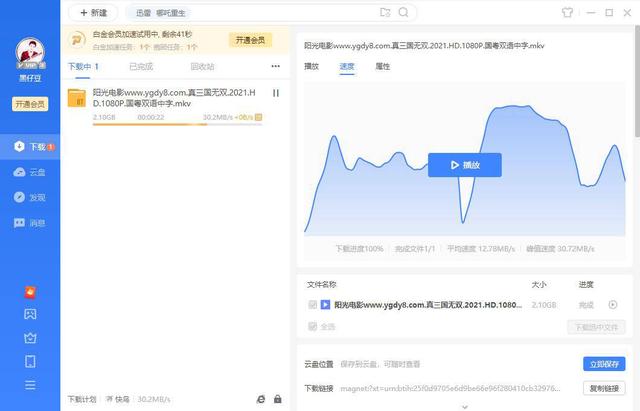Screen dimensions: 640x411
Task: Click the download task file name
Action: [x=174, y=98]
